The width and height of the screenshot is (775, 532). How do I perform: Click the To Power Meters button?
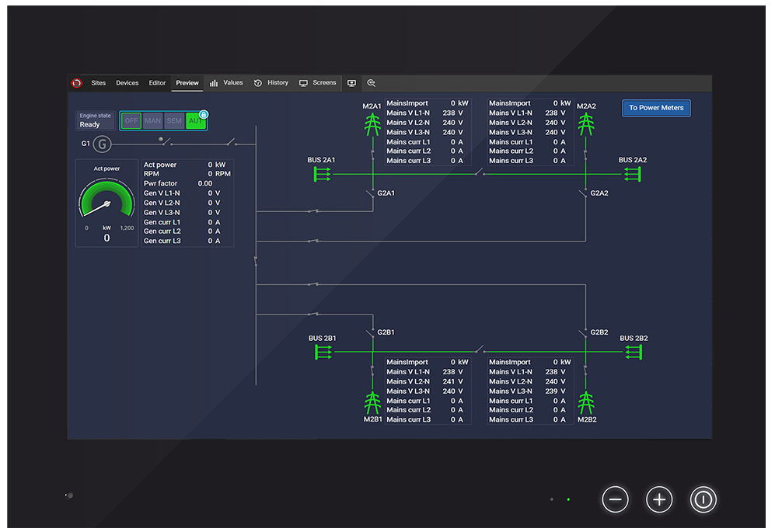[655, 107]
